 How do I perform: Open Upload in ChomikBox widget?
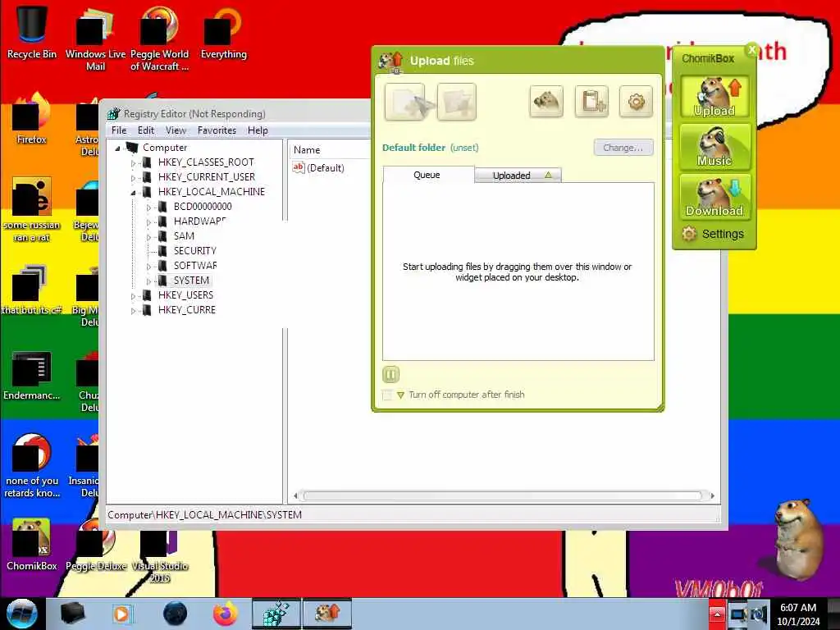714,97
